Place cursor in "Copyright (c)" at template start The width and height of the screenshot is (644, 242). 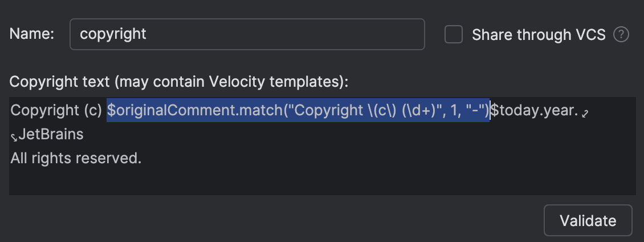pos(56,111)
